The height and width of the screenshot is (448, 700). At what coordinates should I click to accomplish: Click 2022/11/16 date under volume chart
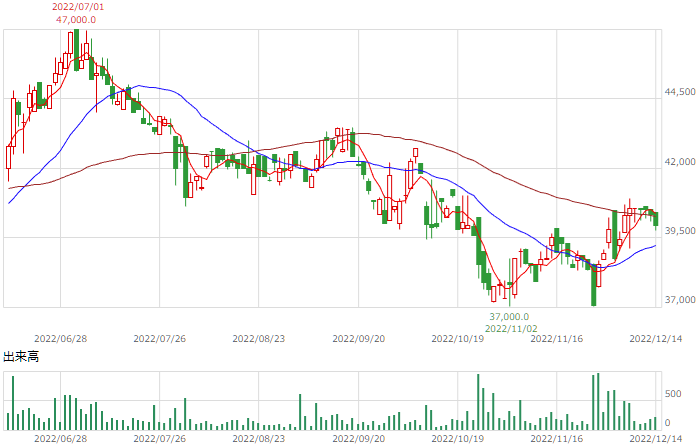pos(557,439)
